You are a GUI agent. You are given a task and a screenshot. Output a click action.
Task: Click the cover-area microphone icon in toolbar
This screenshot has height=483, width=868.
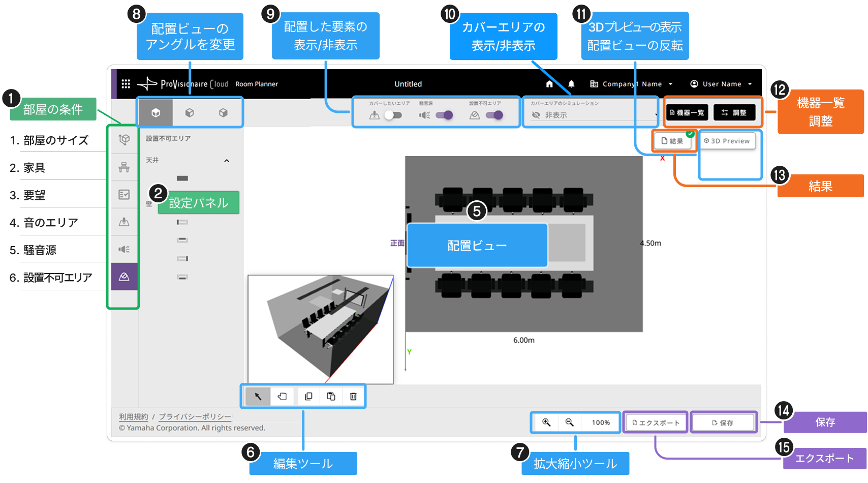pos(375,115)
